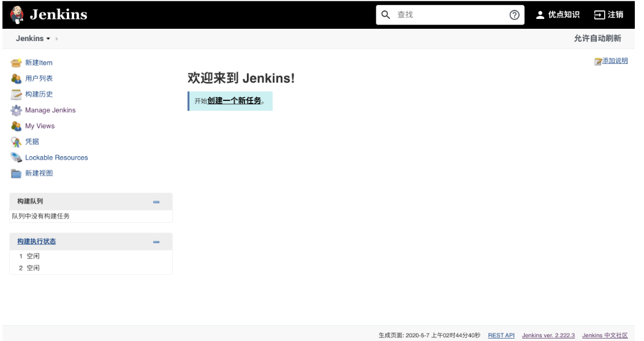Click the 生成页面 timestamp text in footer
The width and height of the screenshot is (644, 341).
pos(429,335)
